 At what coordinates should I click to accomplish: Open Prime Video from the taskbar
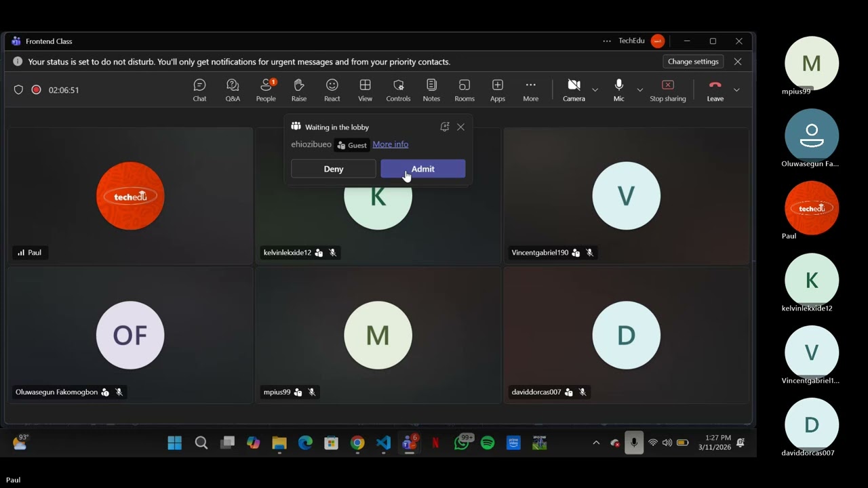pyautogui.click(x=513, y=443)
